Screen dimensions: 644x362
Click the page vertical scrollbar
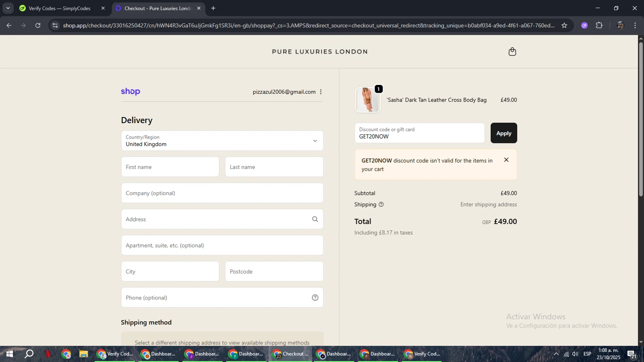641,120
